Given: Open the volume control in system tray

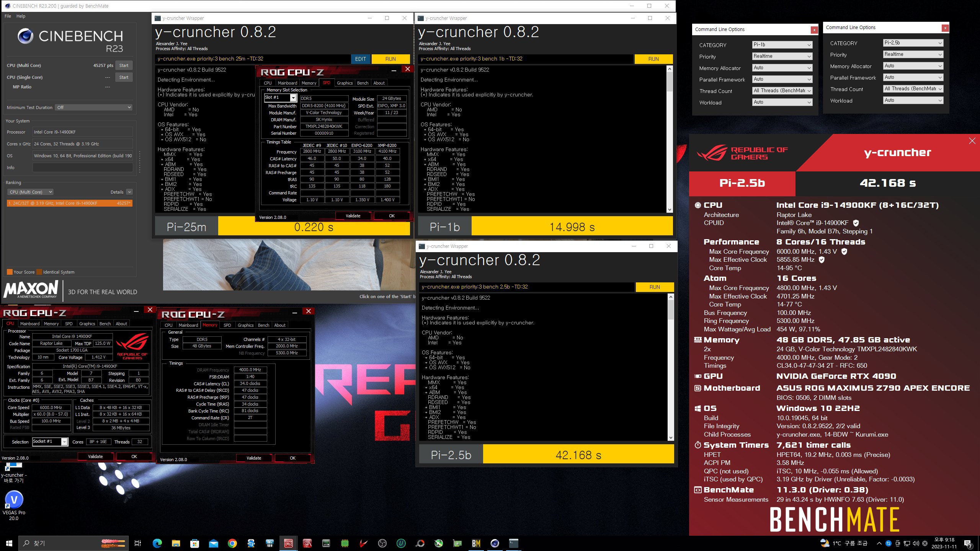Looking at the screenshot, I should click(916, 543).
